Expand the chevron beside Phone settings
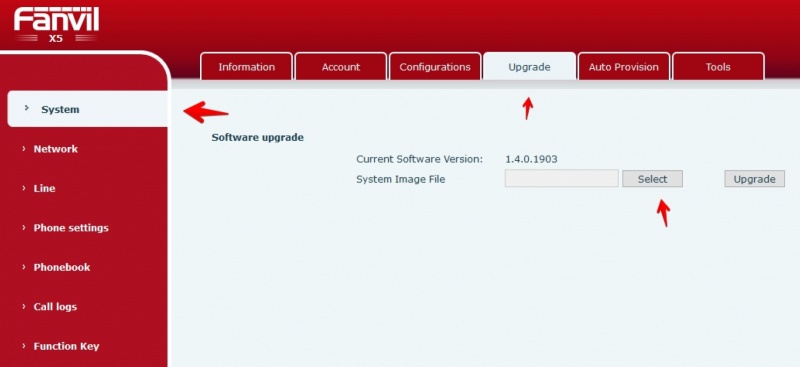The image size is (800, 367). [23, 227]
